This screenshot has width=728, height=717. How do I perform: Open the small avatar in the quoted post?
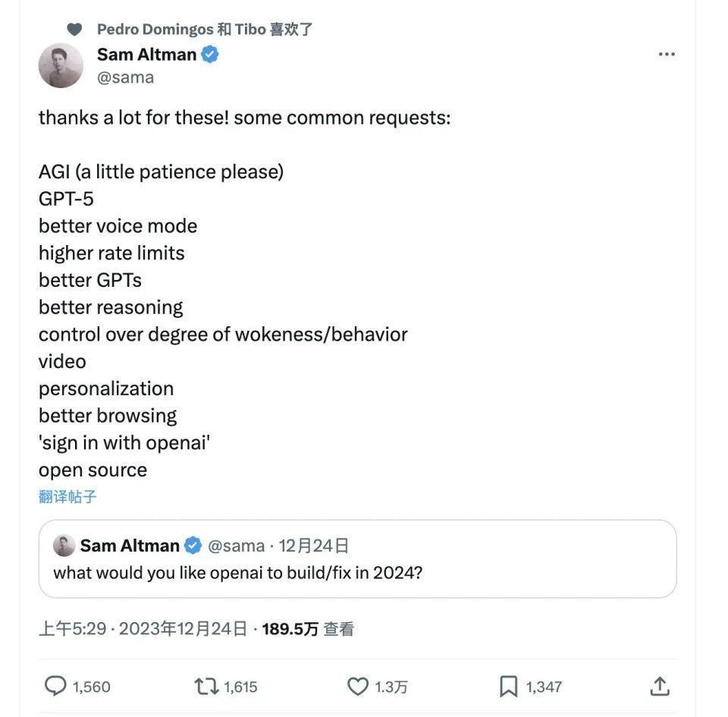coord(64,546)
